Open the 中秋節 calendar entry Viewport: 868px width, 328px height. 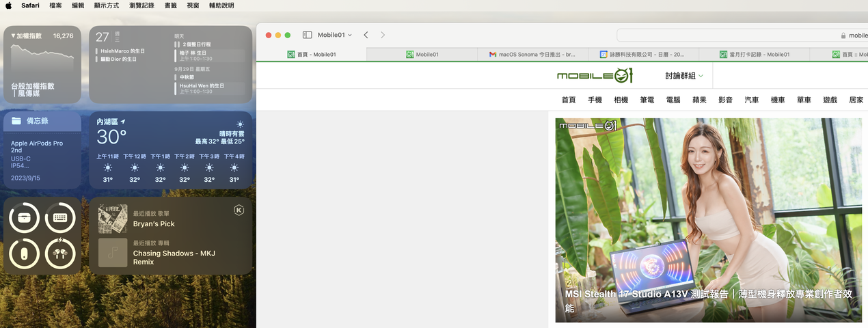(x=209, y=77)
